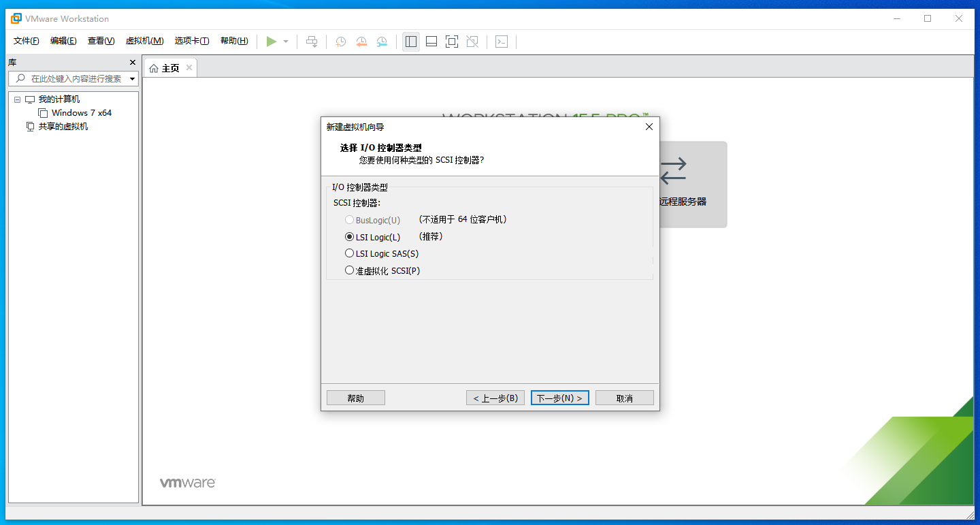
Task: Close the 新建虚拟机向导 dialog
Action: point(649,127)
